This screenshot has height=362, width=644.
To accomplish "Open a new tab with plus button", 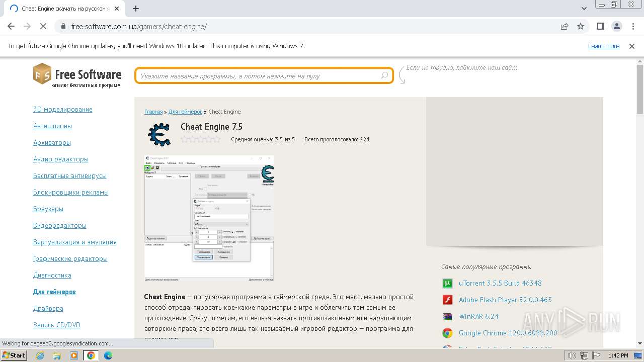I will pos(136,9).
